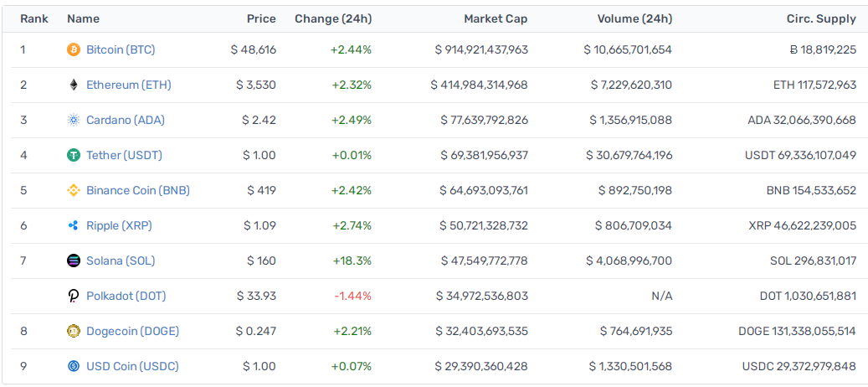Click the green Tether logo icon
Viewport: 868px width, 387px height.
pyautogui.click(x=74, y=156)
